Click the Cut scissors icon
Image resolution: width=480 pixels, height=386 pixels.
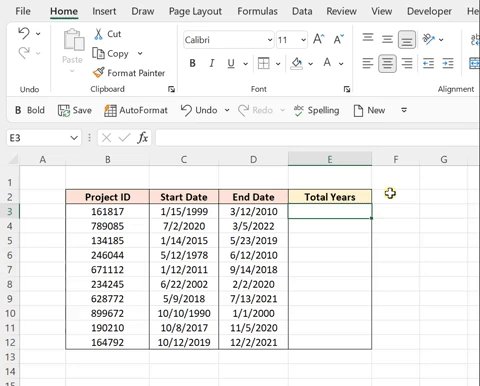point(98,34)
